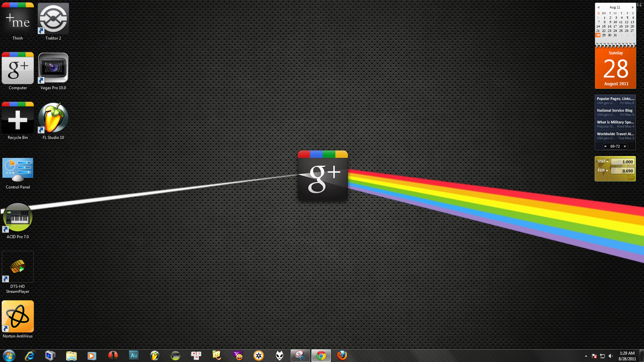Launch the ACID Pro 7.0 shortcut

18,220
